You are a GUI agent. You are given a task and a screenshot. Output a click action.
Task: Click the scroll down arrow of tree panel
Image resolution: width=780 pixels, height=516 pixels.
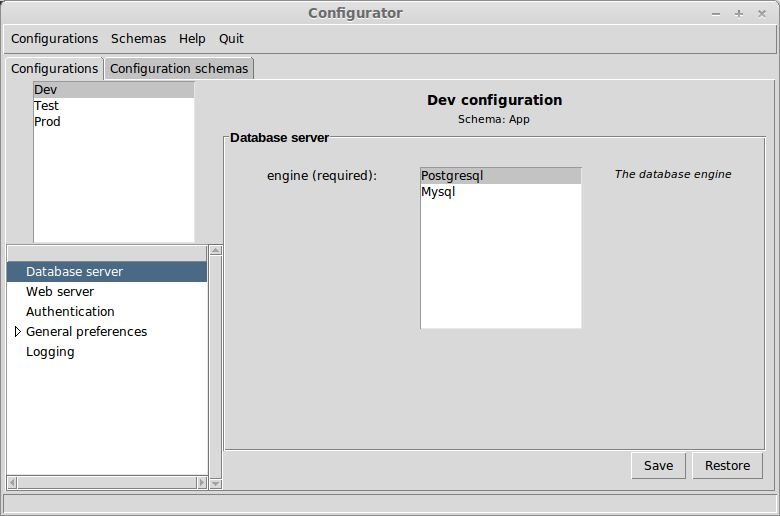coord(215,483)
